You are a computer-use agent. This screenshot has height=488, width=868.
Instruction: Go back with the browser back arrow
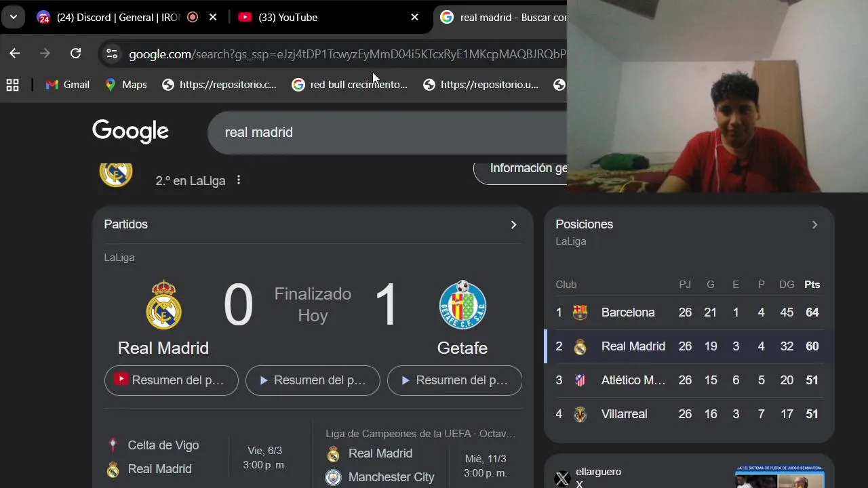click(15, 54)
